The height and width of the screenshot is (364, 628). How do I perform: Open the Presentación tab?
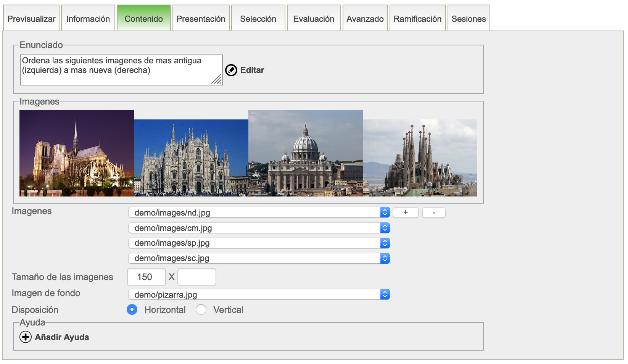(201, 19)
